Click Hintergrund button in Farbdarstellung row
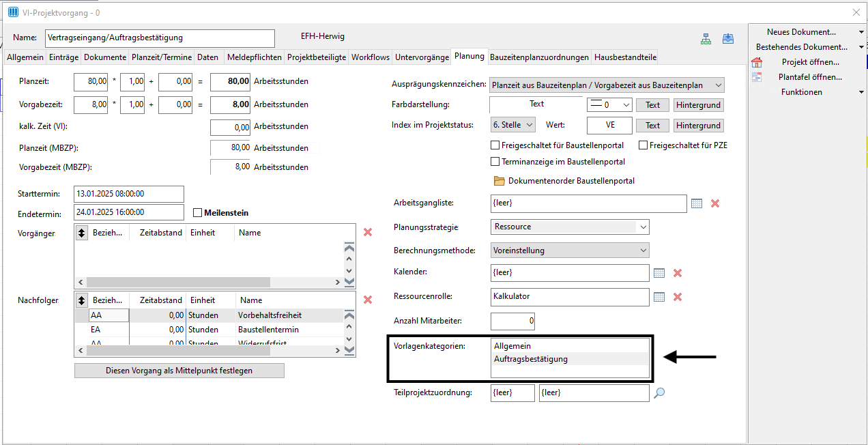Screen dimensions: 868x445 click(x=699, y=105)
